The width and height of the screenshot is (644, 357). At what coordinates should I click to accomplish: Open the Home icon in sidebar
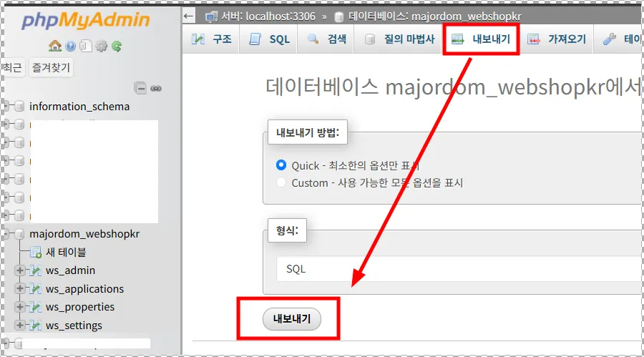point(55,46)
